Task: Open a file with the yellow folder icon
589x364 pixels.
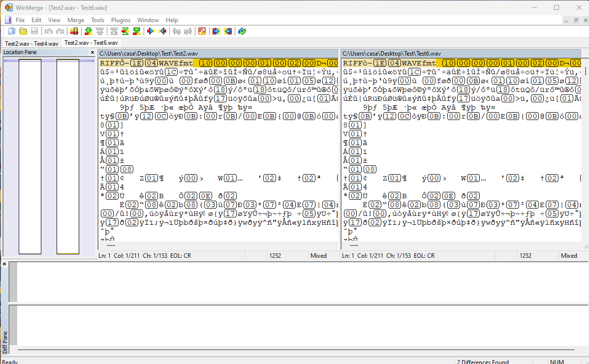Action: coord(23,31)
